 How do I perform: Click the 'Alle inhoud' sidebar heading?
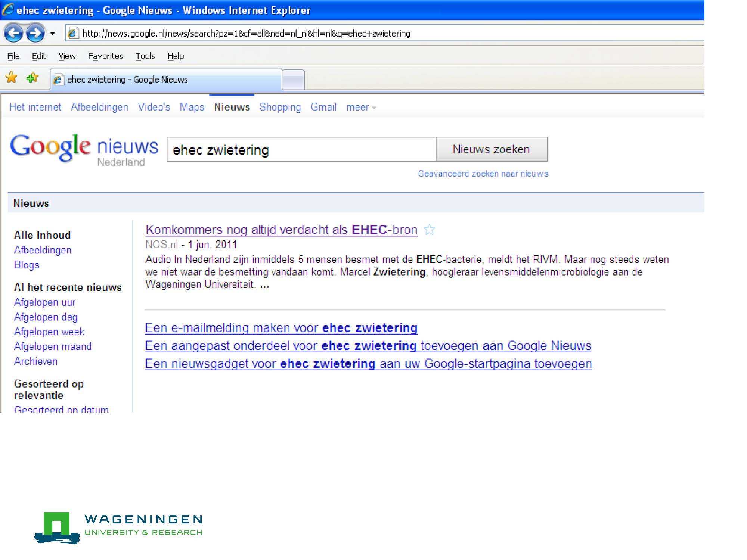pos(42,235)
